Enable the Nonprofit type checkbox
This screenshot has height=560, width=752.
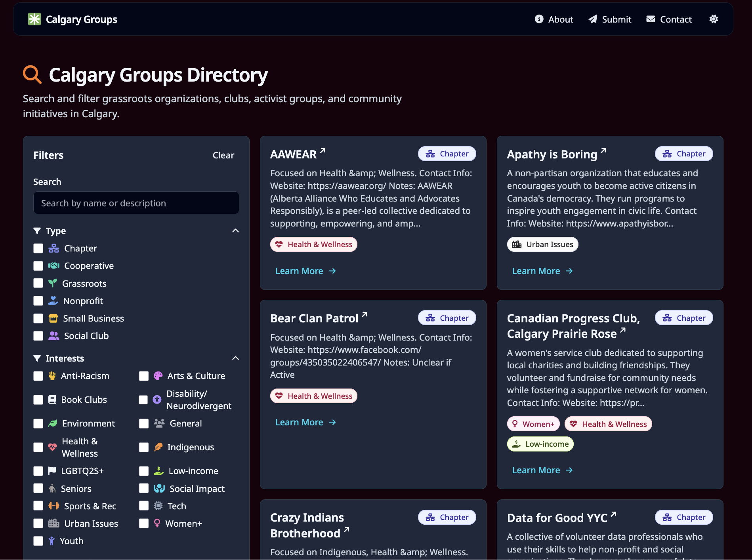pos(38,301)
